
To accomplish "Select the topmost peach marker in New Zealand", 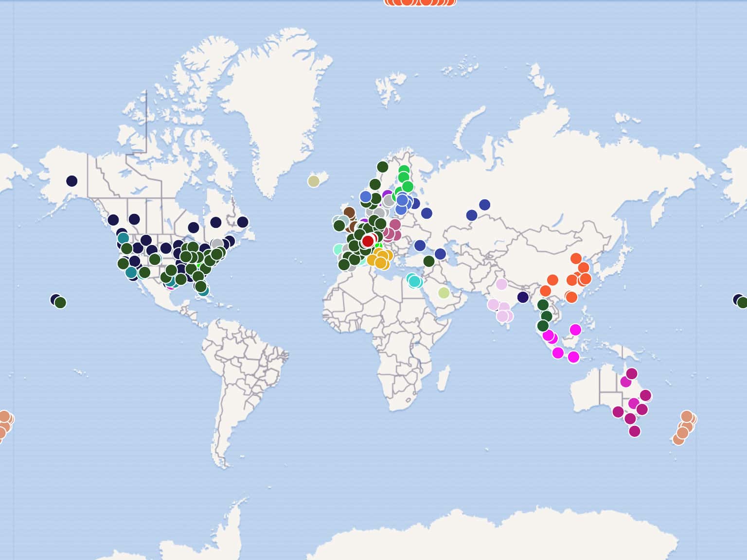I will pos(686,416).
